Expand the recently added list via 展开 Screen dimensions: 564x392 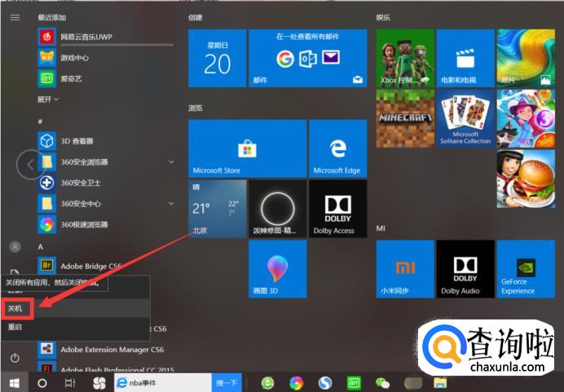[48, 99]
